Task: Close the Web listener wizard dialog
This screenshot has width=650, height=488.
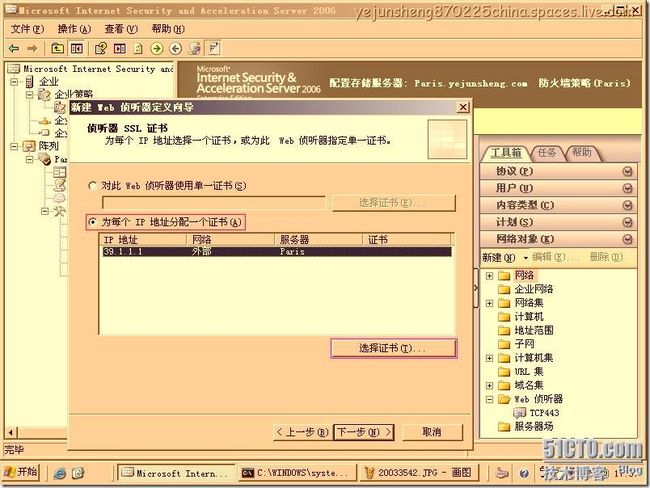Action: coord(463,108)
